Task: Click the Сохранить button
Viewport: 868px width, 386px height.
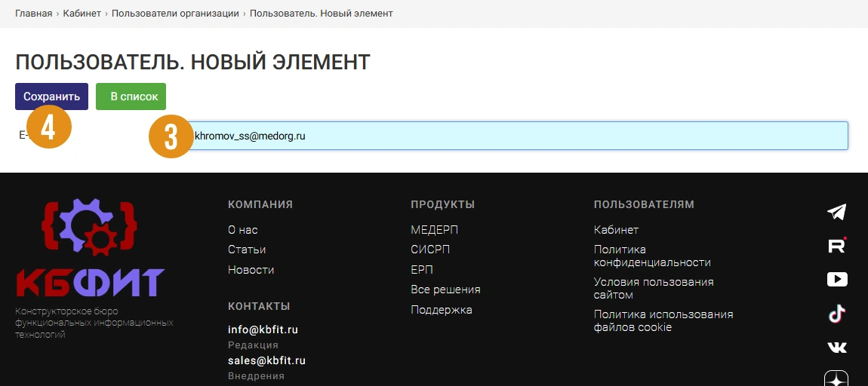Action: [x=51, y=96]
